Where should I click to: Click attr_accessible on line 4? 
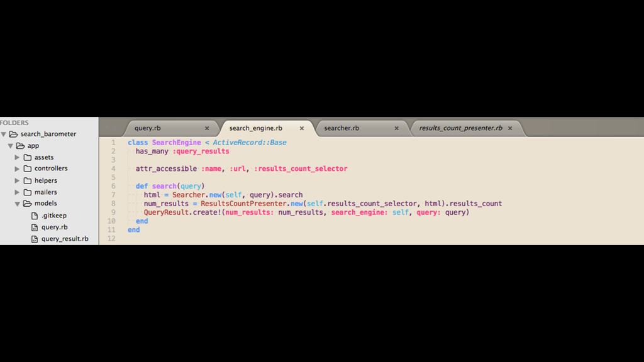coord(166,168)
